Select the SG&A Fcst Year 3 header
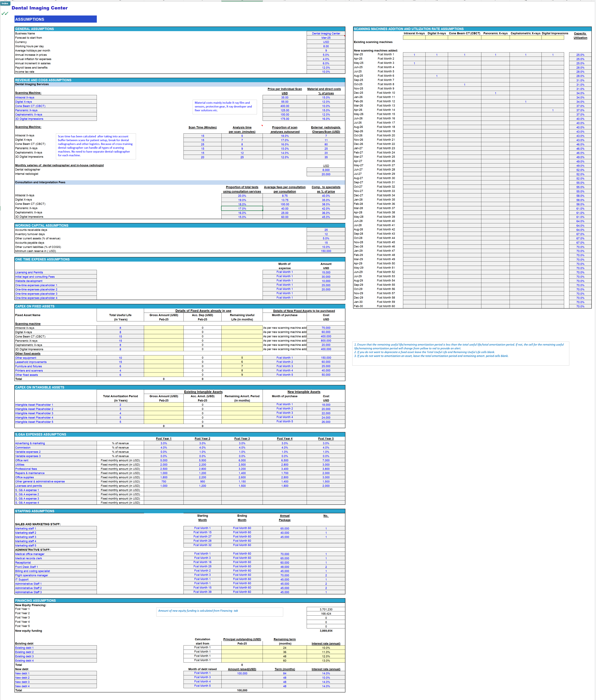This screenshot has width=596, height=700. [x=242, y=439]
